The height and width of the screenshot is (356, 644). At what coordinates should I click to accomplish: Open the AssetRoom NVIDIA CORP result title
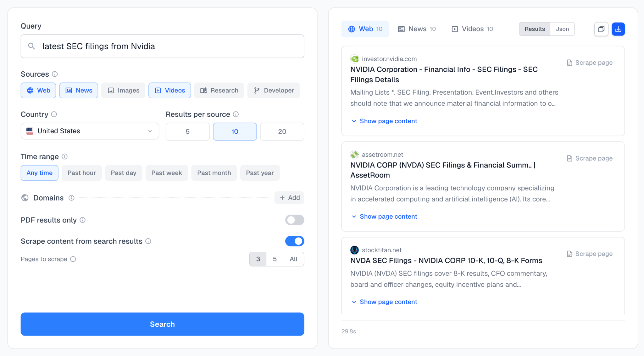pos(443,170)
